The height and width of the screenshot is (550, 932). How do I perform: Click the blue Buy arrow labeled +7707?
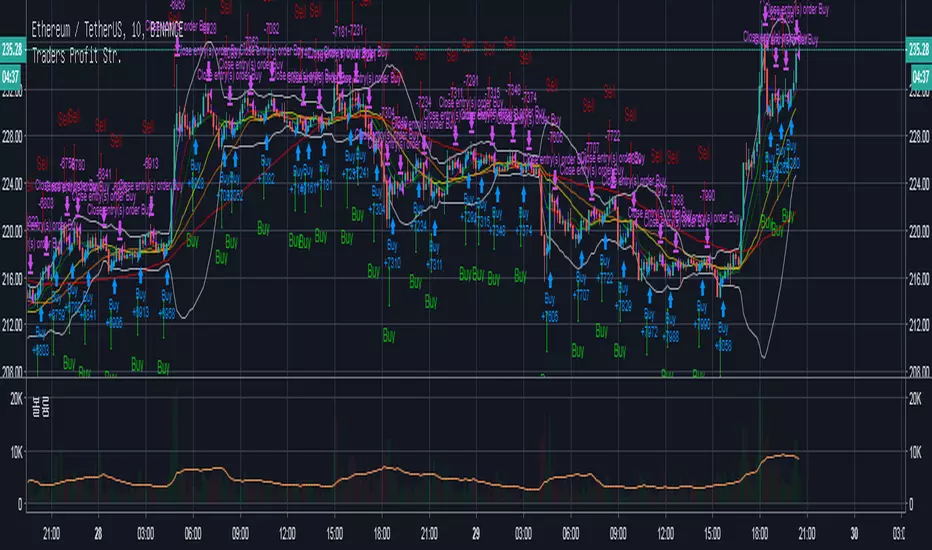[581, 260]
